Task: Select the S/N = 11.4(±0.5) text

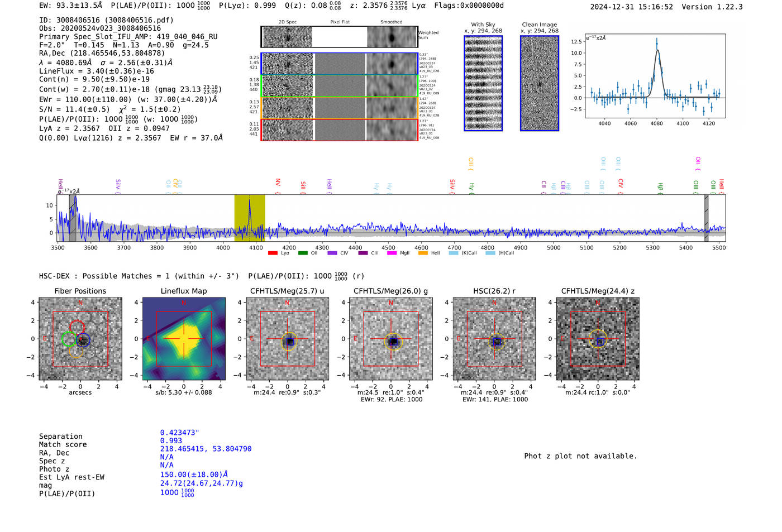Action: [74, 109]
